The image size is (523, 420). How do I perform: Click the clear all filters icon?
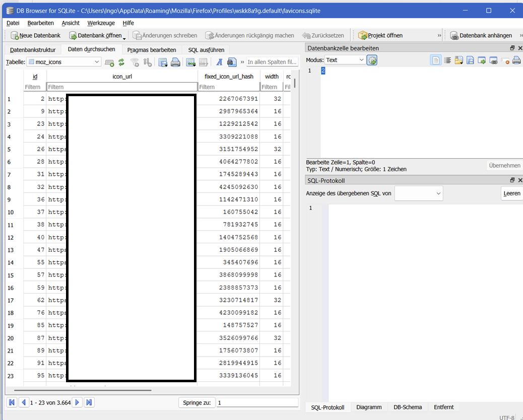(135, 62)
